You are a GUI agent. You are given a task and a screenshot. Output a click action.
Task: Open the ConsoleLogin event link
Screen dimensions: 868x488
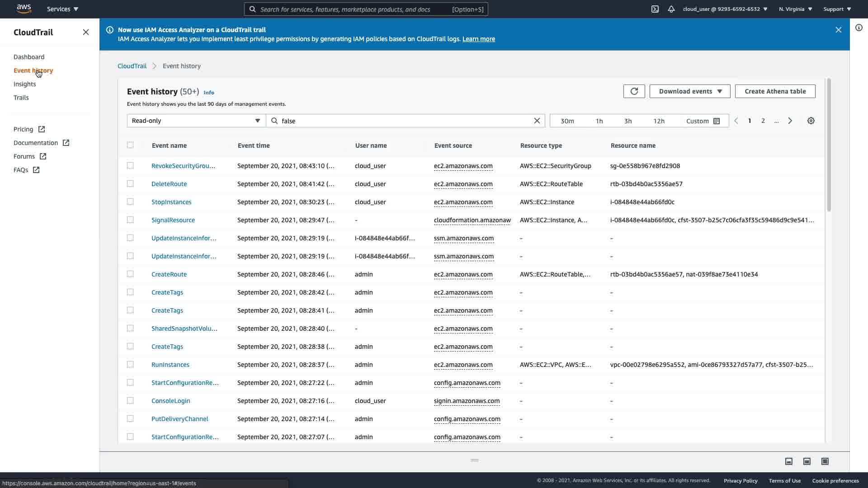tap(170, 401)
